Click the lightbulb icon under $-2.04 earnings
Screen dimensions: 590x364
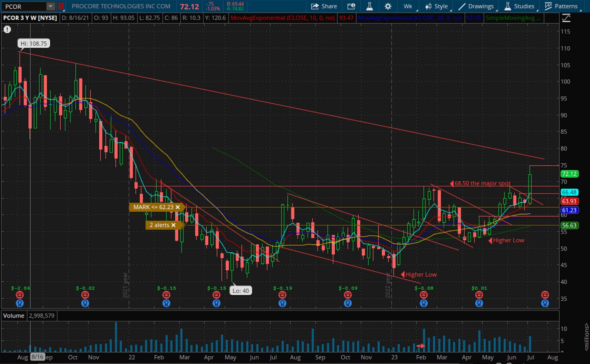point(19,303)
